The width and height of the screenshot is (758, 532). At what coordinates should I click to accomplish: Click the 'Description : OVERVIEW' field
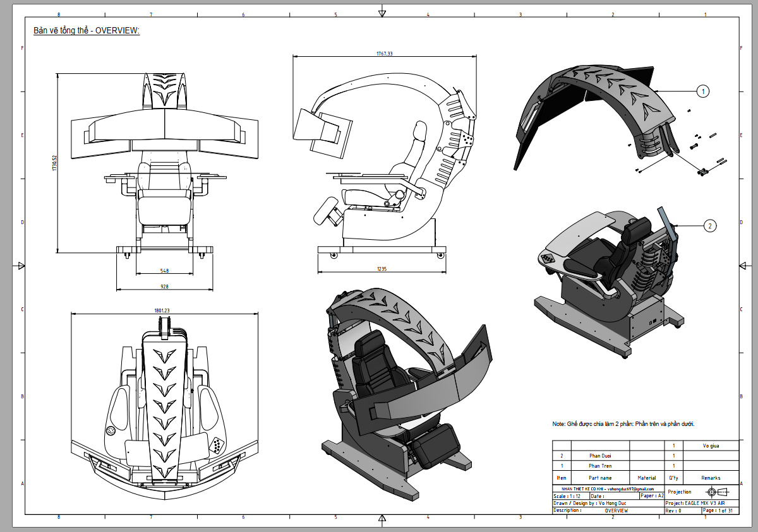click(x=608, y=511)
